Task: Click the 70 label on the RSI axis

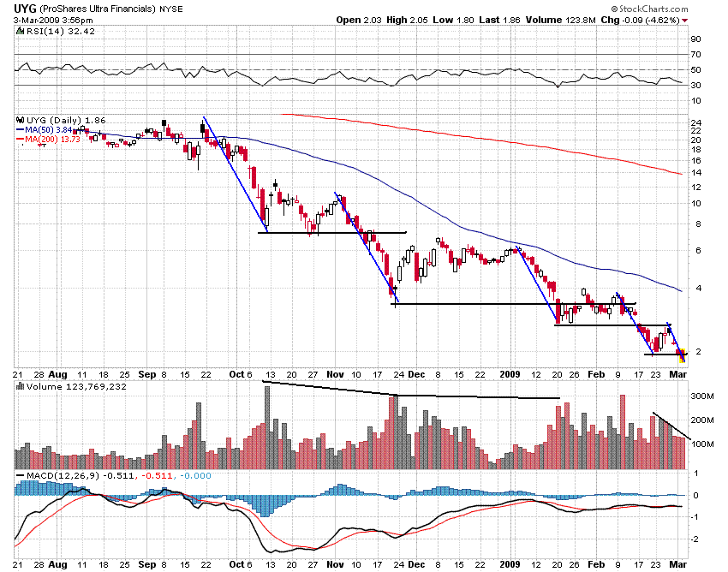Action: [695, 55]
